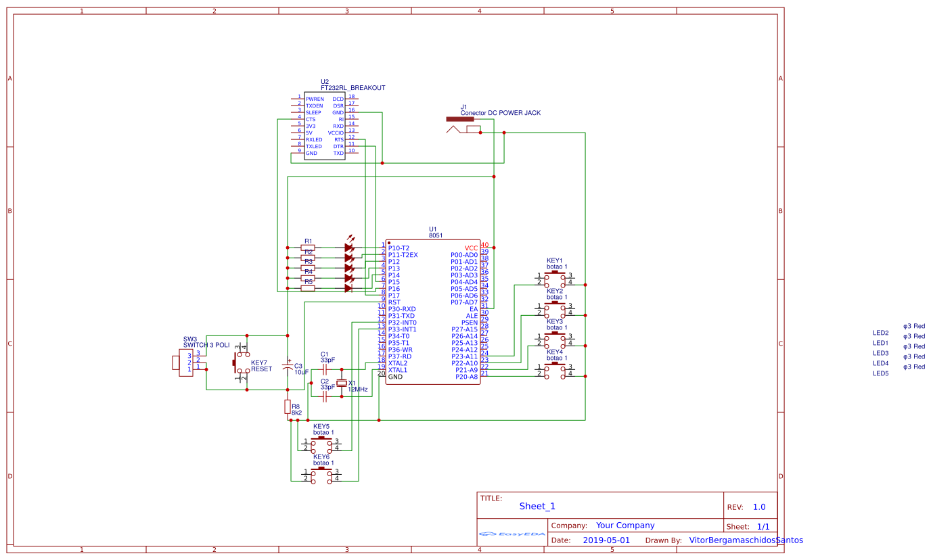The image size is (931, 560).
Task: Select the R1 resistor symbol
Action: coord(308,248)
